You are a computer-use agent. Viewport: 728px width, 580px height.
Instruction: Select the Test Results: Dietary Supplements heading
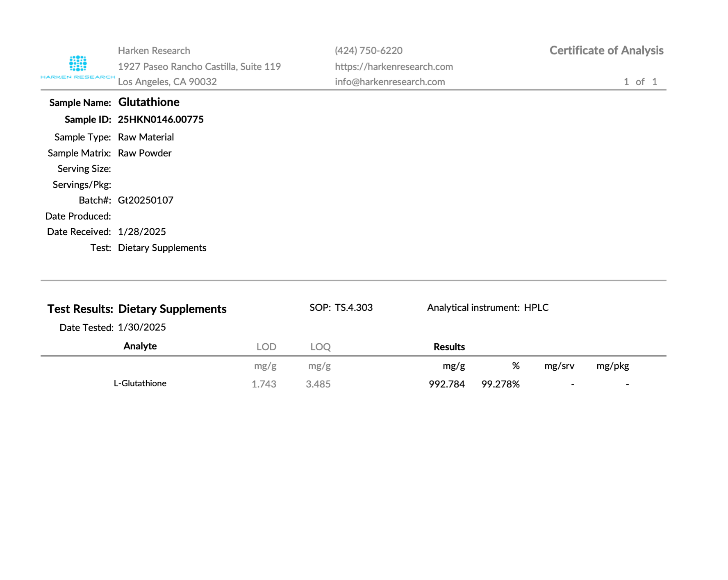click(137, 309)
